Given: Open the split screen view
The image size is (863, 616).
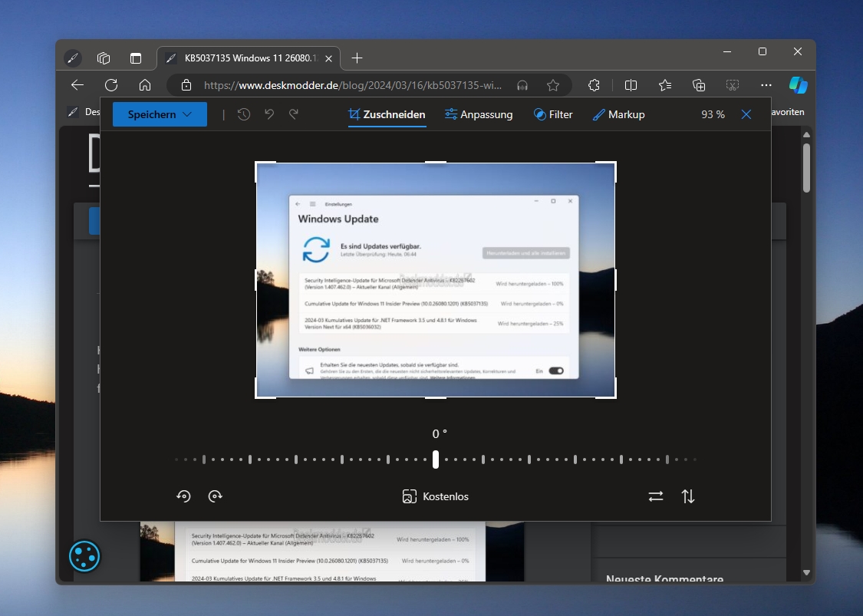Looking at the screenshot, I should [631, 85].
